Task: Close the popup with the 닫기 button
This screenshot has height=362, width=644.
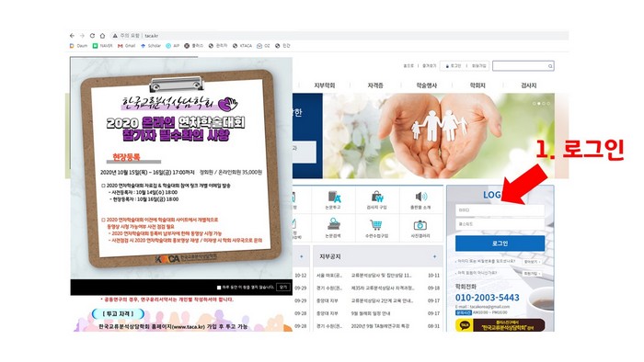Action: (x=283, y=287)
